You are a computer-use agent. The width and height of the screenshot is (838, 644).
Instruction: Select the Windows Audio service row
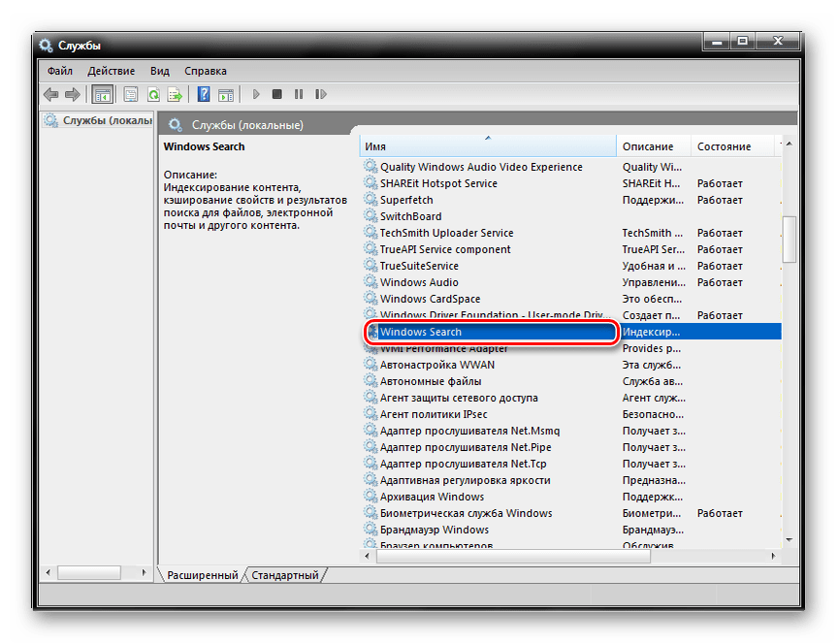point(419,282)
